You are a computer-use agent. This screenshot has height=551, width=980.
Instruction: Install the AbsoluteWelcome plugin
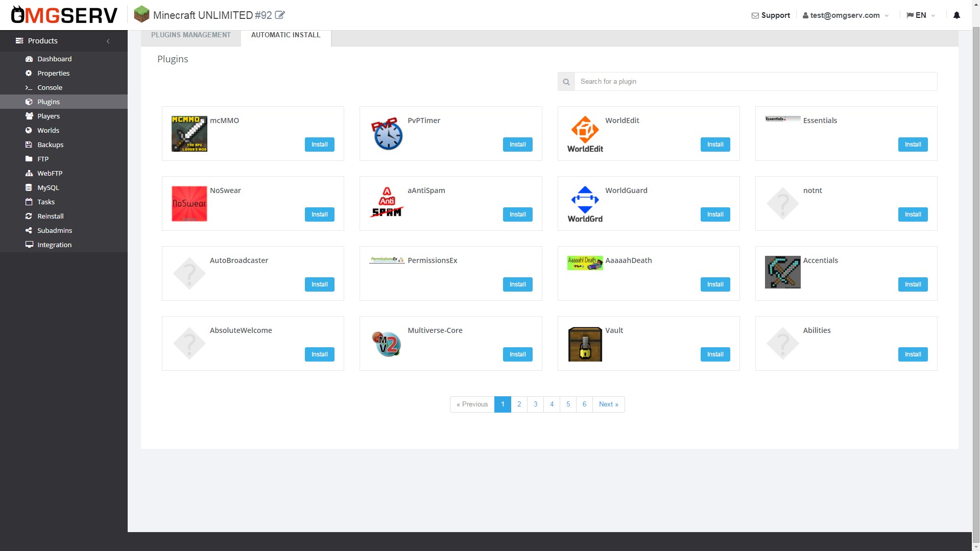(320, 354)
